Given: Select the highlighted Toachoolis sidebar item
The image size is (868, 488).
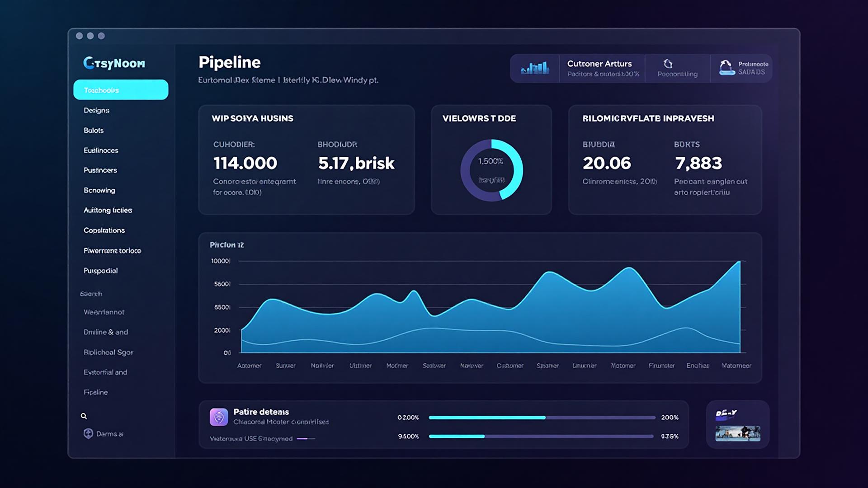Looking at the screenshot, I should coord(121,90).
